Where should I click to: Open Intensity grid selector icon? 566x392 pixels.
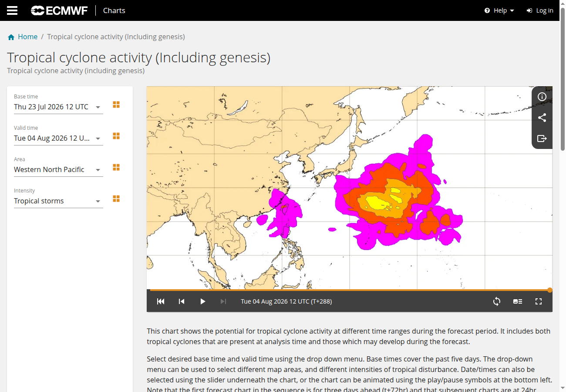click(x=116, y=199)
